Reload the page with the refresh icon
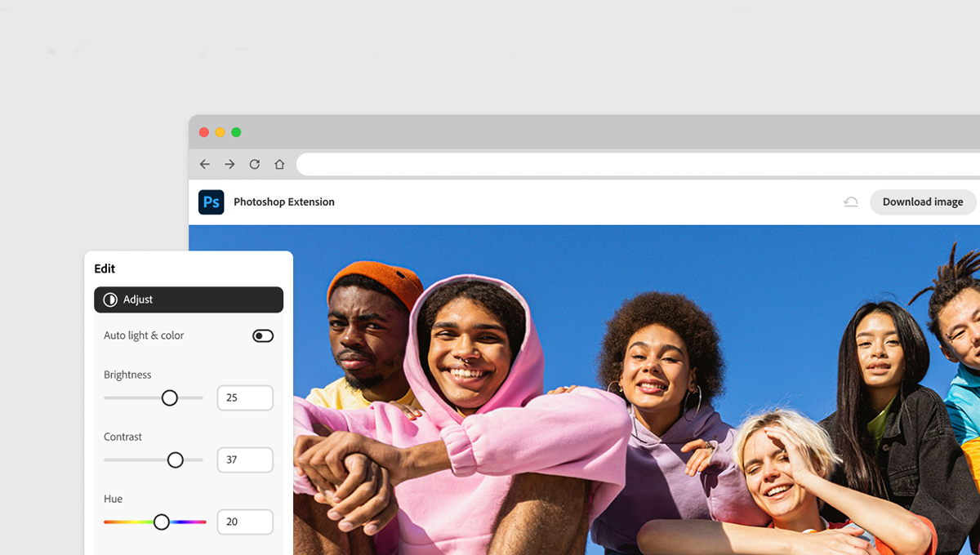This screenshot has width=980, height=555. 255,164
